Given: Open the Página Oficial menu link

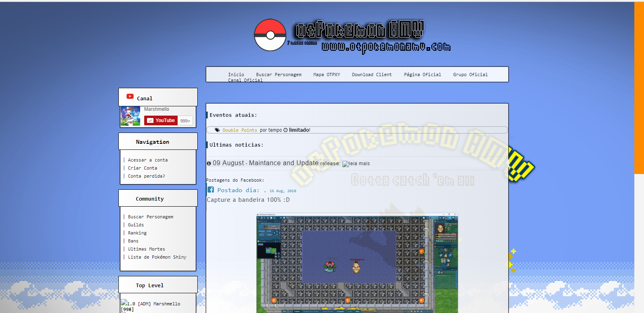Looking at the screenshot, I should pos(422,75).
